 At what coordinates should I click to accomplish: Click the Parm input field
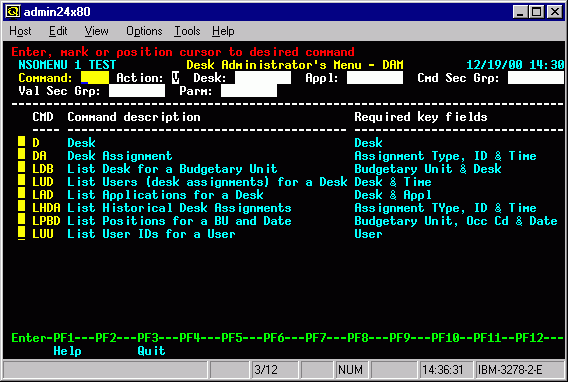point(249,91)
